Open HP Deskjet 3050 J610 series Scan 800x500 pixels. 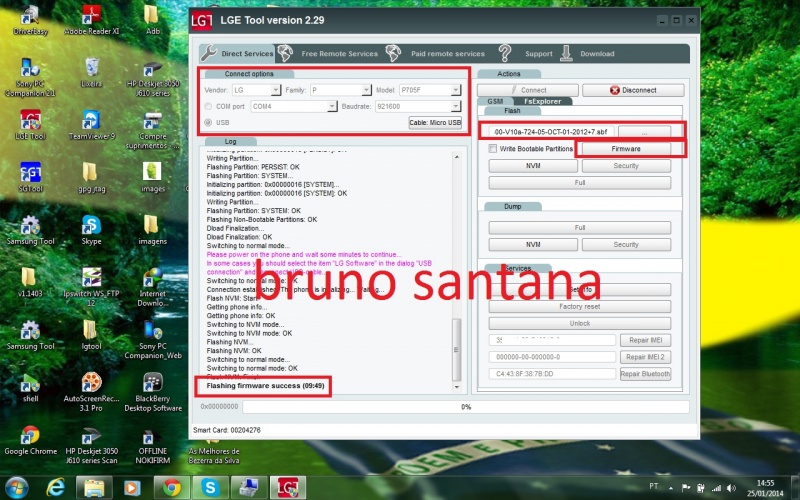(x=91, y=445)
